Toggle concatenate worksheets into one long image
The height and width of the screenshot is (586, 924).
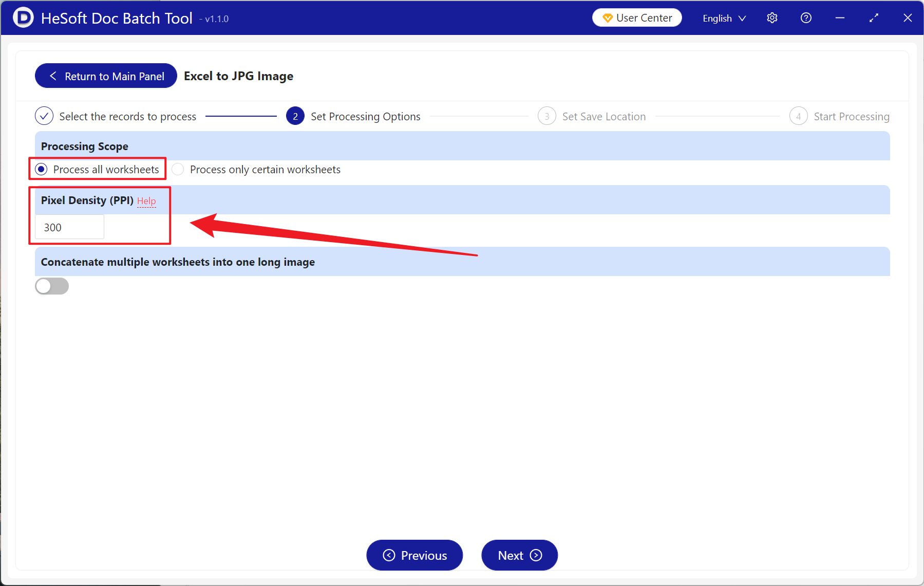(x=52, y=286)
